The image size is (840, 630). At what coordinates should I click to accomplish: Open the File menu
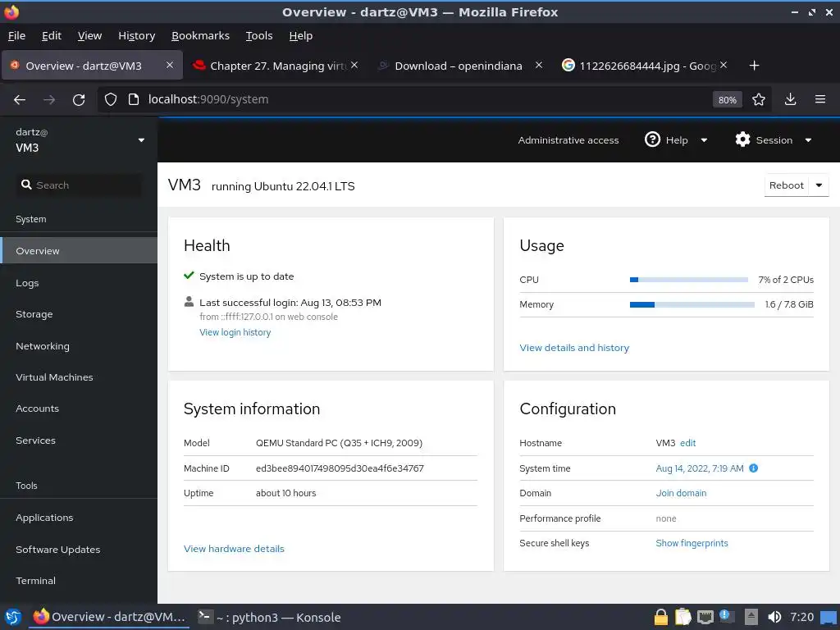coord(16,36)
